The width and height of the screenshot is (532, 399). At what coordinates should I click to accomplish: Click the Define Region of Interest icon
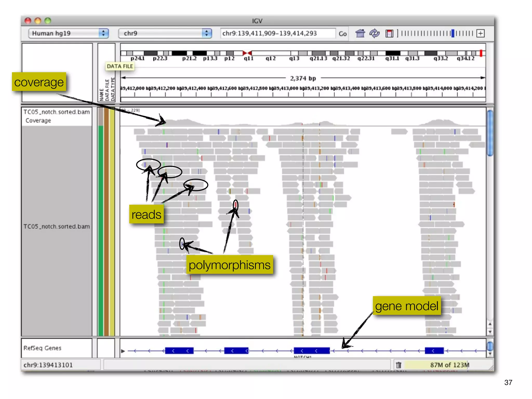tap(389, 34)
